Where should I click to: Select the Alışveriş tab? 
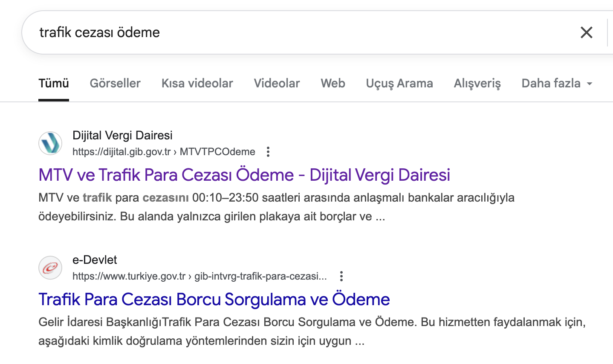477,84
